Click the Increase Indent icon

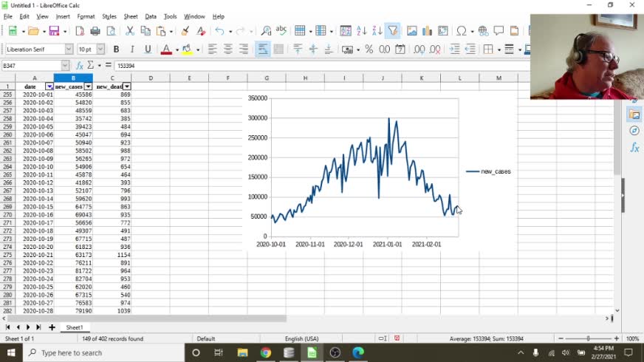[x=455, y=49]
